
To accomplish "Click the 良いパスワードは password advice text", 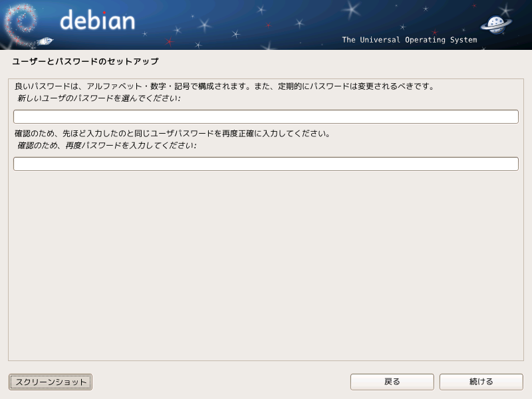I will [225, 86].
